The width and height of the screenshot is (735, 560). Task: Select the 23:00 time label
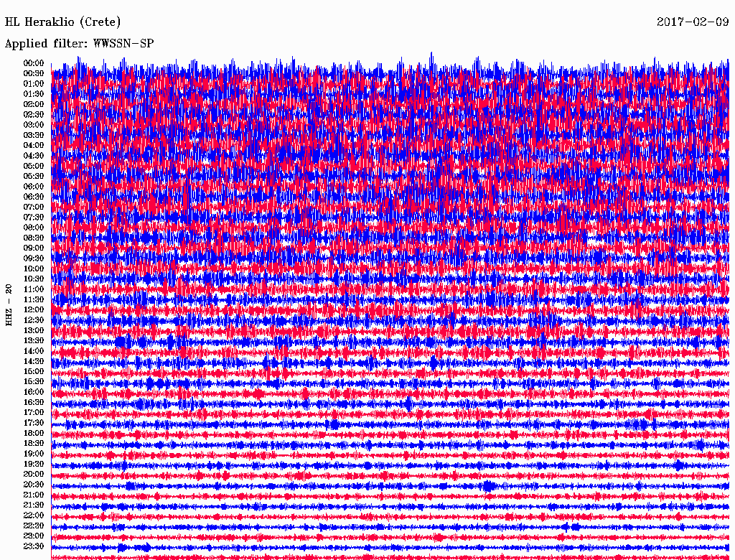(x=34, y=536)
